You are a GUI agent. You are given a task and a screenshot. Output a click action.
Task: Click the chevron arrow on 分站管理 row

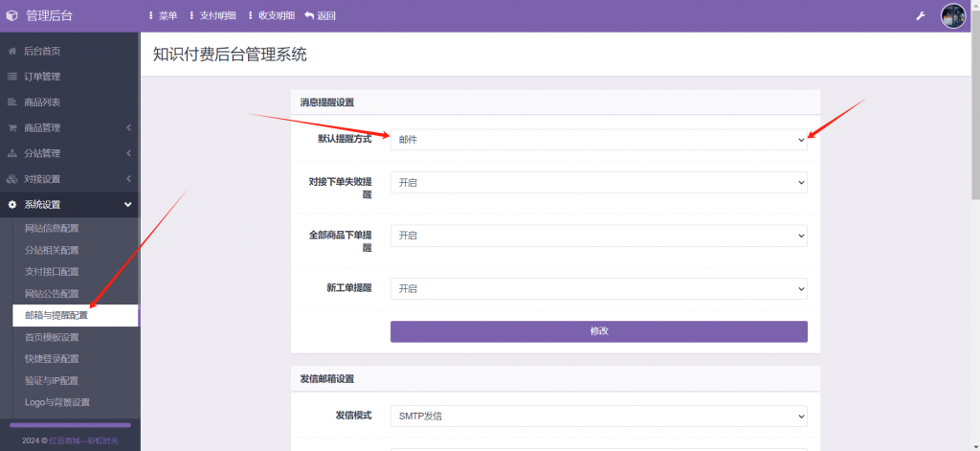129,153
